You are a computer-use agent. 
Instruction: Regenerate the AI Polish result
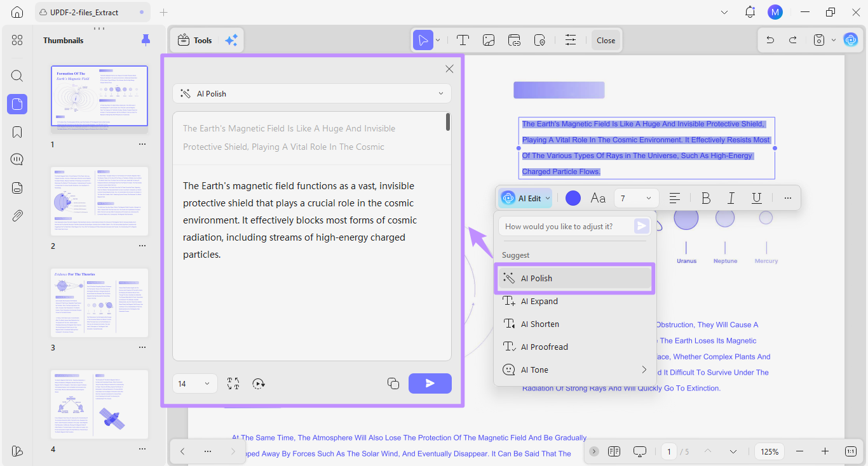tap(258, 383)
